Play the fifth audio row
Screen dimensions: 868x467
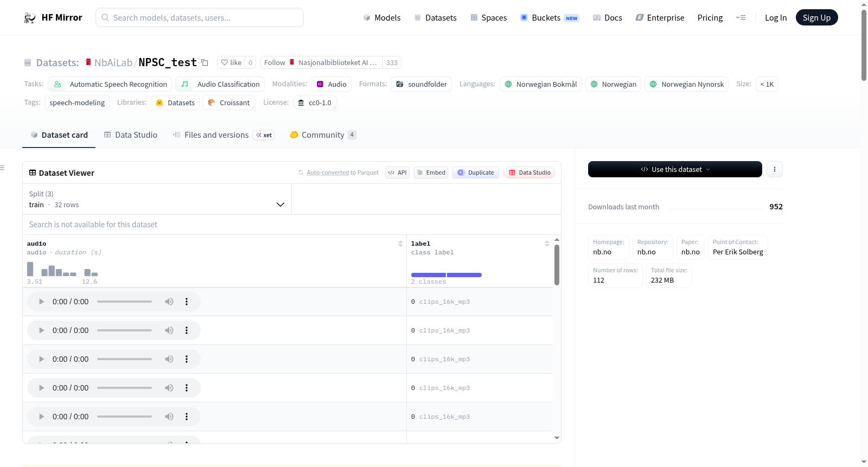41,417
